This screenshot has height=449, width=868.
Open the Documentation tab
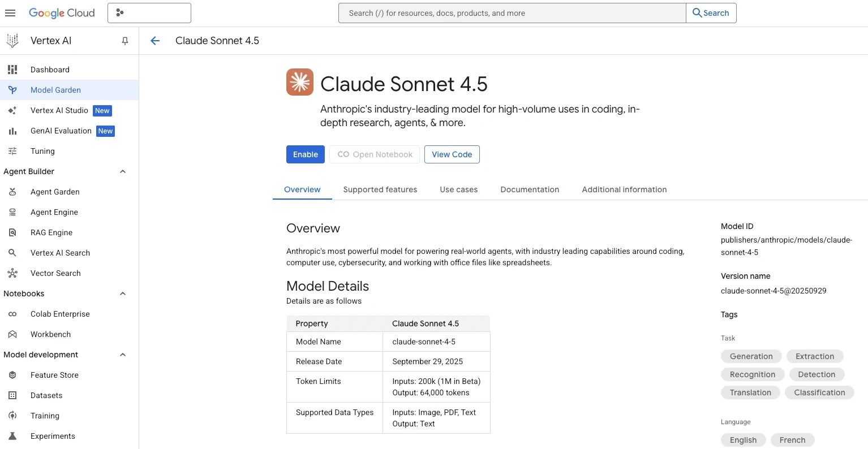tap(529, 189)
